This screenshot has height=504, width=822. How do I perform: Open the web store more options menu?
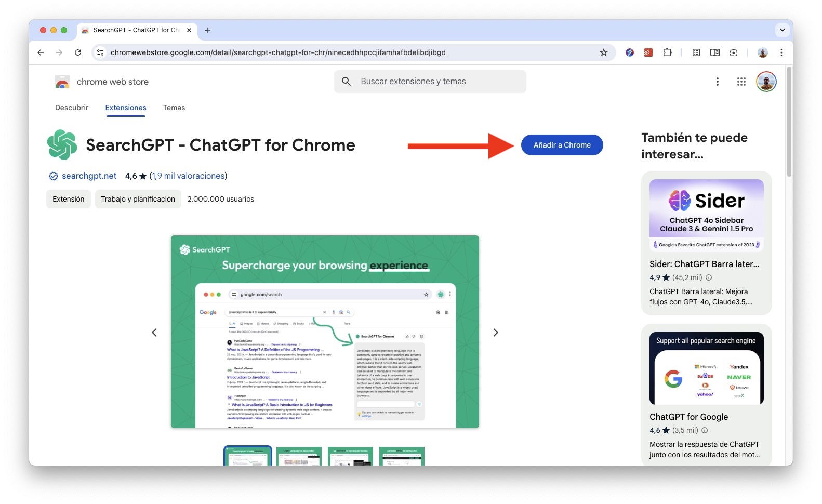click(718, 82)
